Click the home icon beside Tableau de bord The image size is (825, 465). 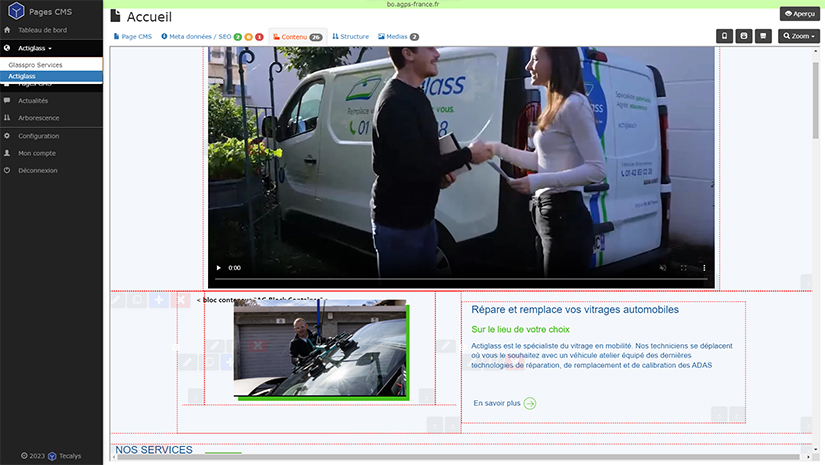click(7, 30)
